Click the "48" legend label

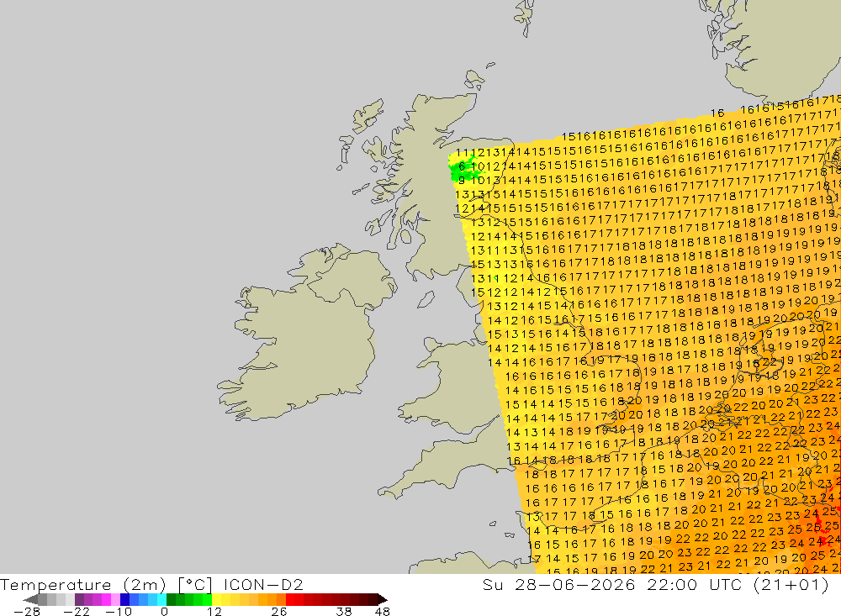383,611
